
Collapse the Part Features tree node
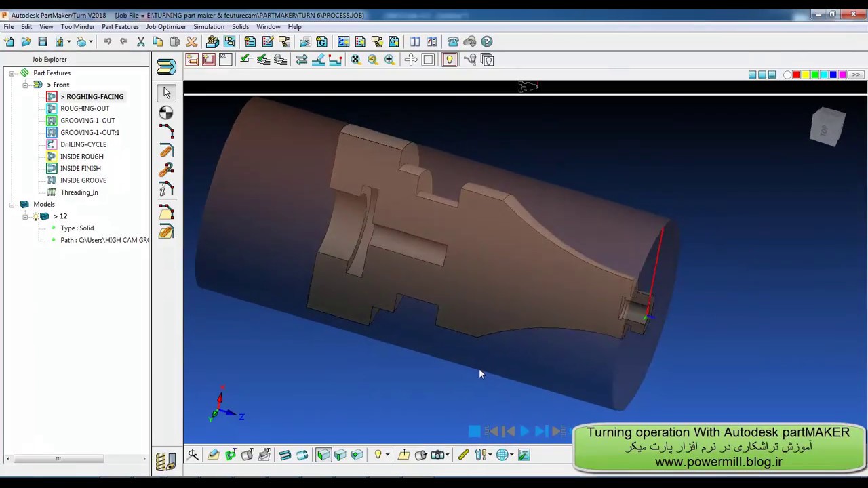12,73
